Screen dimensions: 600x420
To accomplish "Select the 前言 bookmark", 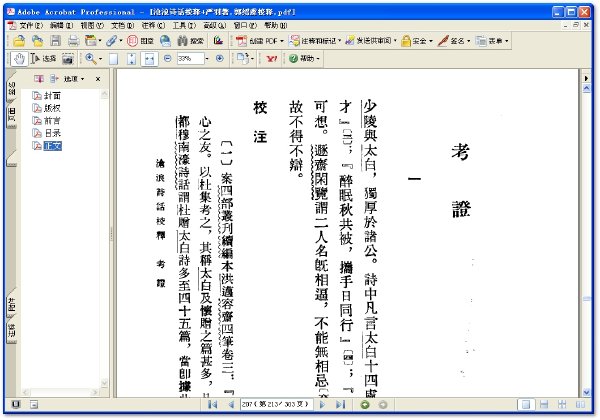I will [x=52, y=121].
